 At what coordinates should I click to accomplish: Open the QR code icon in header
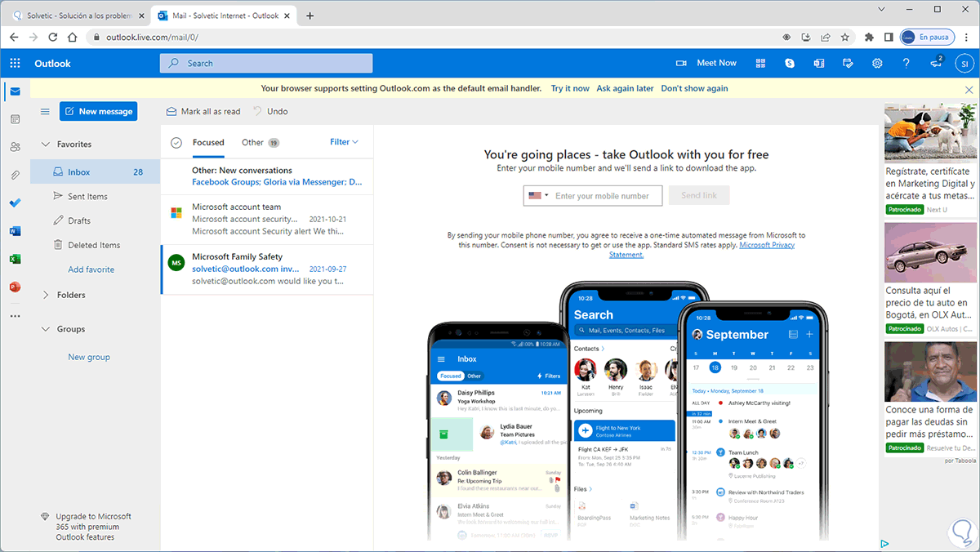coord(760,63)
